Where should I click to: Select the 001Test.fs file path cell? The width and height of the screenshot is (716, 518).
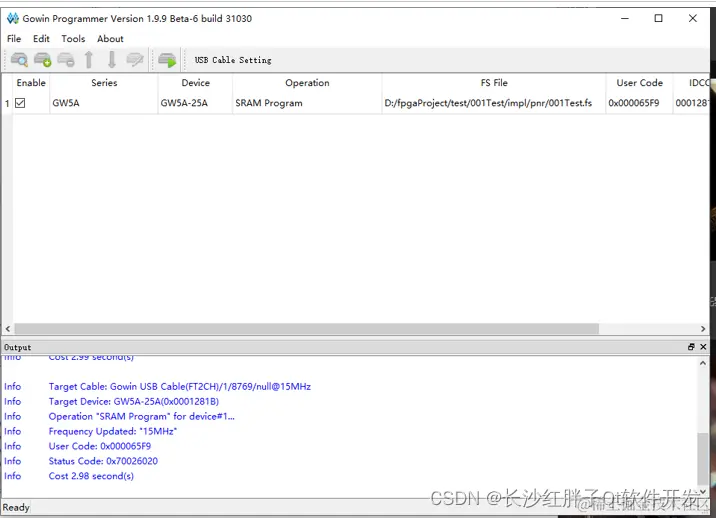494,103
